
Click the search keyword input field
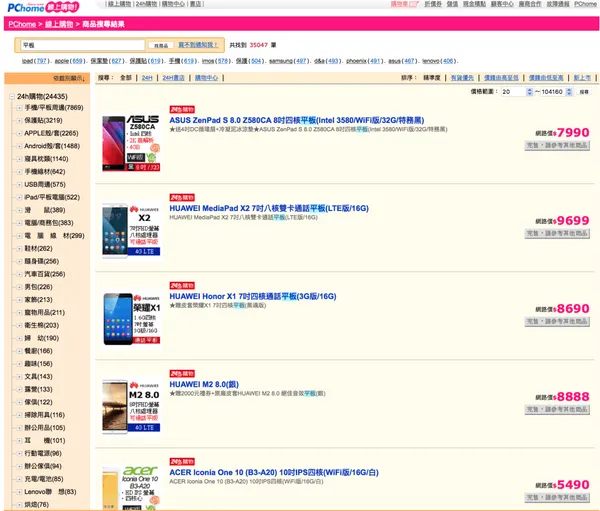pyautogui.click(x=82, y=46)
